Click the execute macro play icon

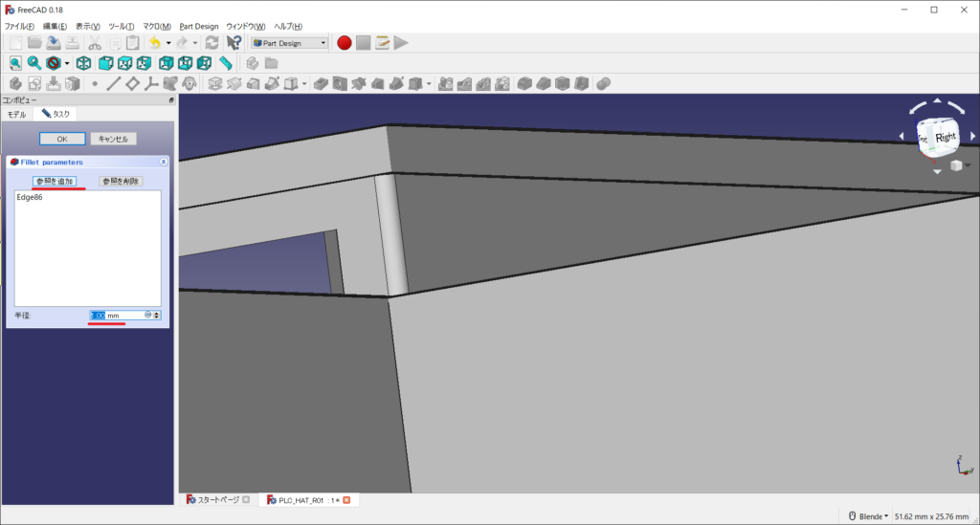(401, 43)
